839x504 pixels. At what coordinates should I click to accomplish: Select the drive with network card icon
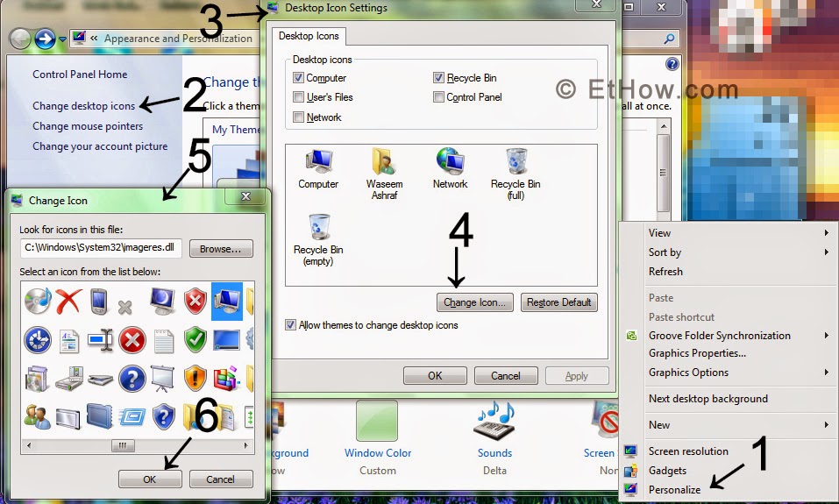click(x=69, y=379)
